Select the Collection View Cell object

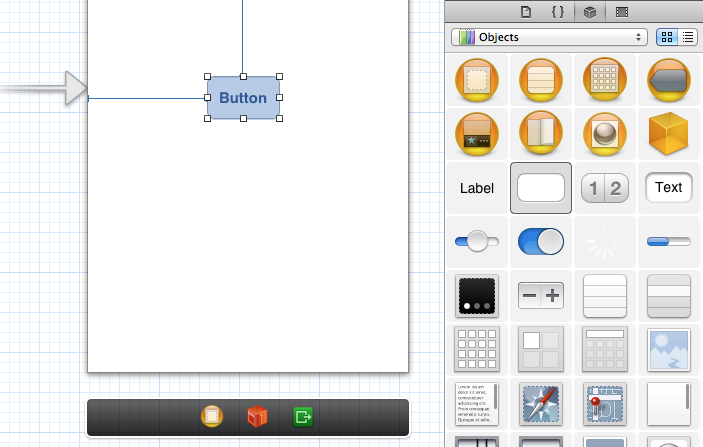pyautogui.click(x=541, y=349)
